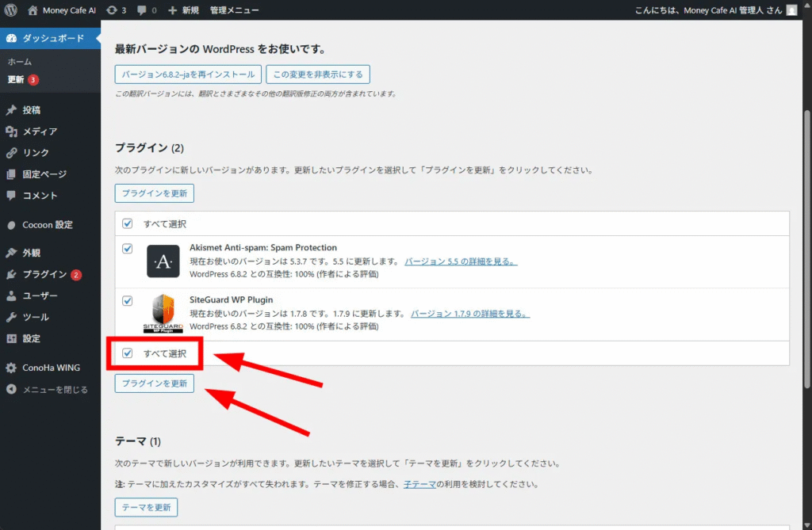This screenshot has height=530, width=812.
Task: Open Money Cafe AI home icon
Action: (x=33, y=10)
